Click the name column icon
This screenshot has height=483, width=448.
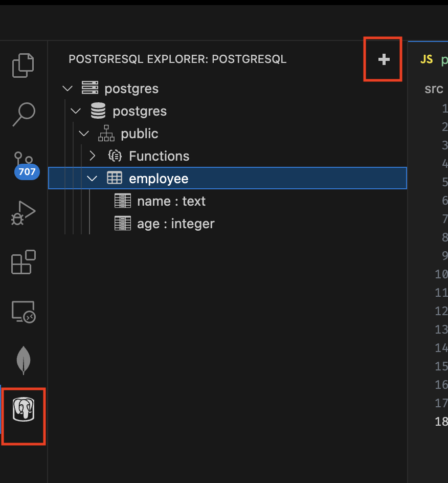coord(123,201)
